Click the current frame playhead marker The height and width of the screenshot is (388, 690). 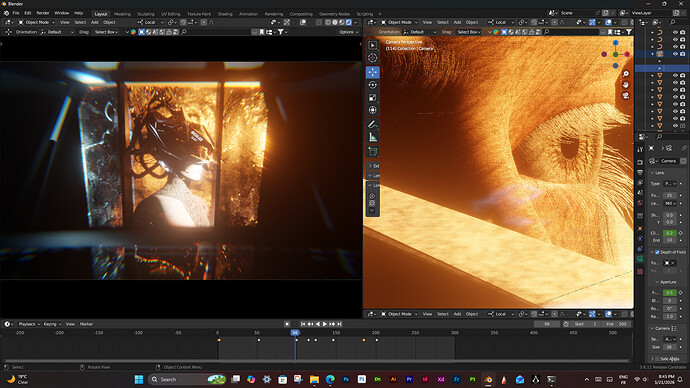point(295,333)
